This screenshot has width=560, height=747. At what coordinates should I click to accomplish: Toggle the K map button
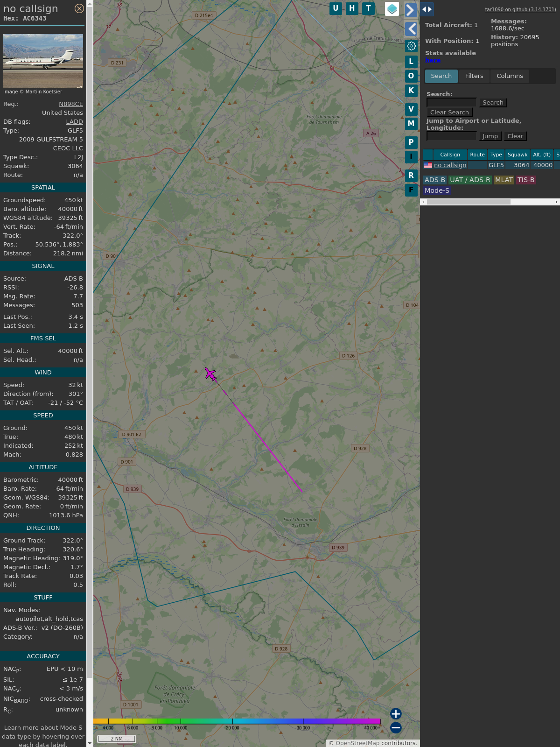(411, 91)
